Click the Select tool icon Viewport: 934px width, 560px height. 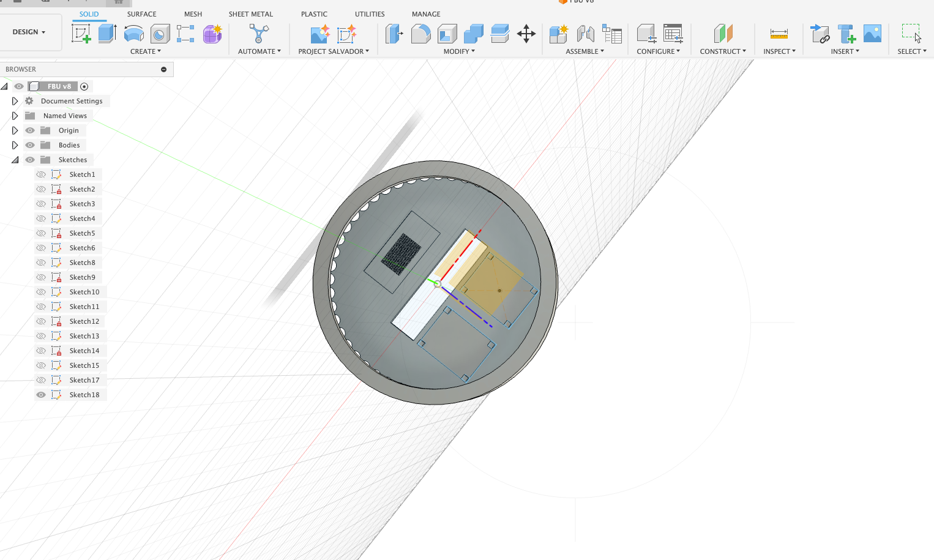pos(911,34)
